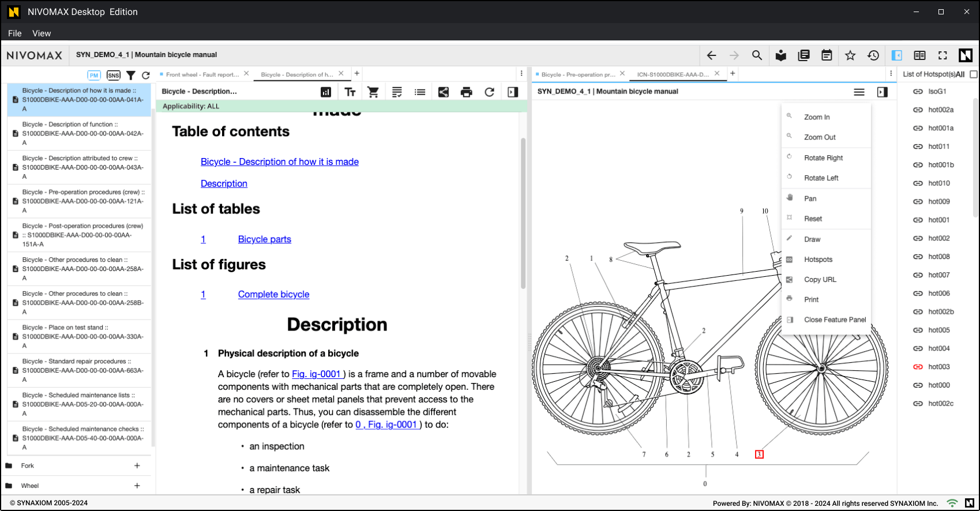Screen dimensions: 980x511
Task: Select Draw from the feature menu
Action: 826,239
